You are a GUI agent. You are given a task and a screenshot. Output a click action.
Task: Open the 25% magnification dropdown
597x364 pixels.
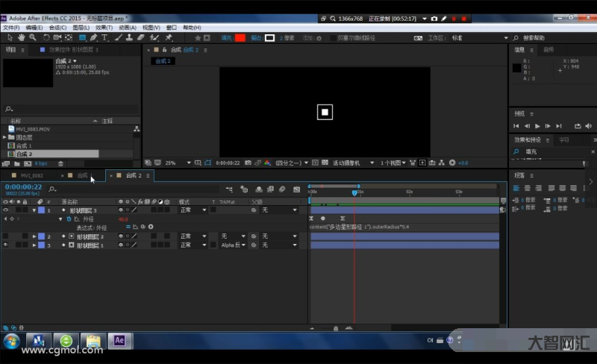pyautogui.click(x=178, y=163)
